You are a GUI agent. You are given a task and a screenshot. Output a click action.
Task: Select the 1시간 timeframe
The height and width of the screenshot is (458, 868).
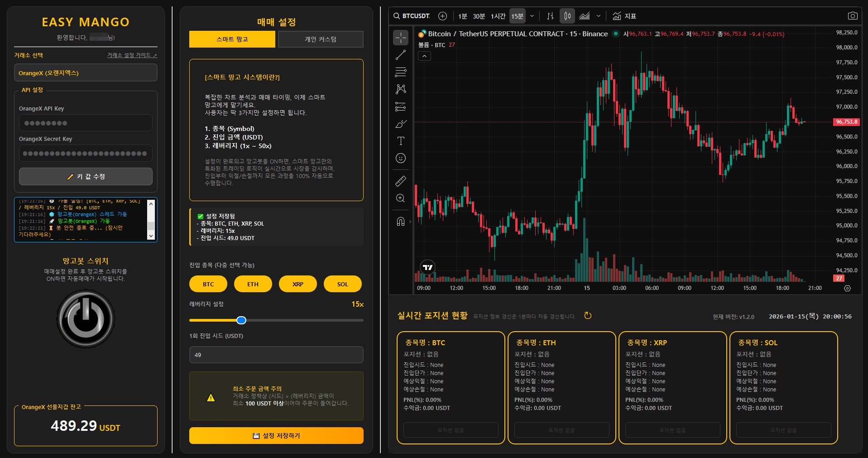click(498, 16)
